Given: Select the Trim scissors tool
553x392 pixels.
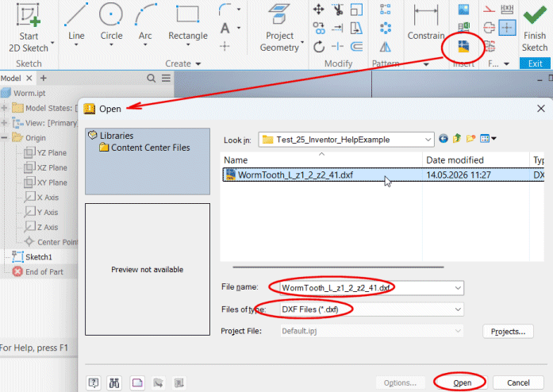Looking at the screenshot, I should [x=337, y=10].
